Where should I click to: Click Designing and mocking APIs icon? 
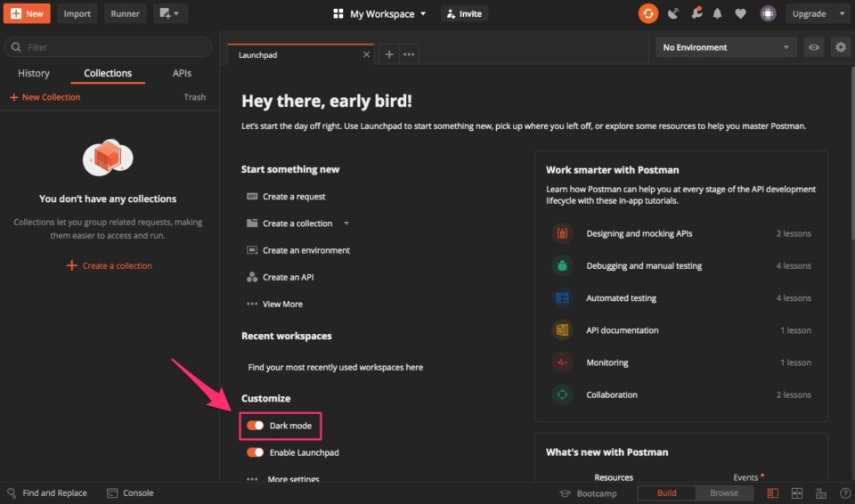click(x=562, y=233)
